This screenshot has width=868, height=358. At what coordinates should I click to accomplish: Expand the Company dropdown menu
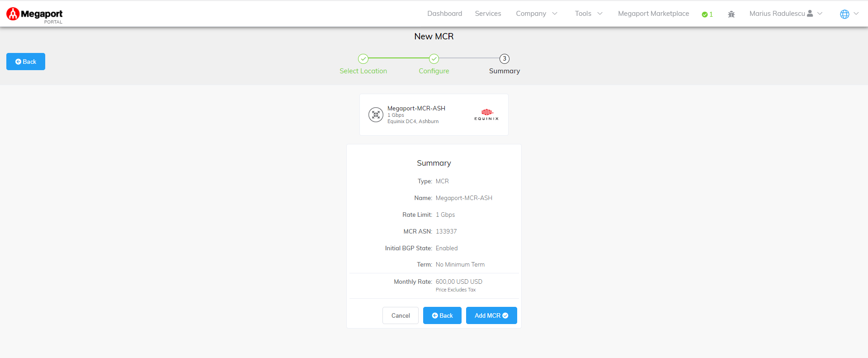[537, 14]
